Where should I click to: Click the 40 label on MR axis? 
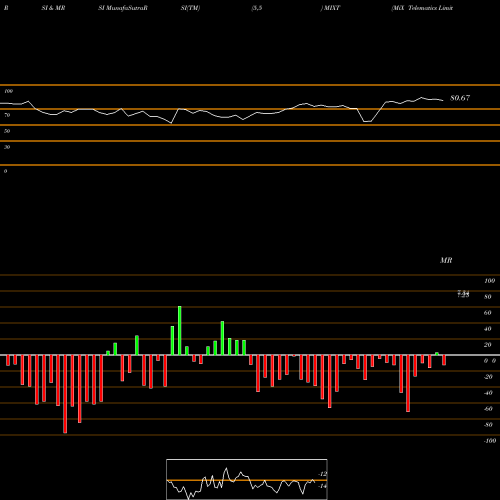(x=488, y=329)
